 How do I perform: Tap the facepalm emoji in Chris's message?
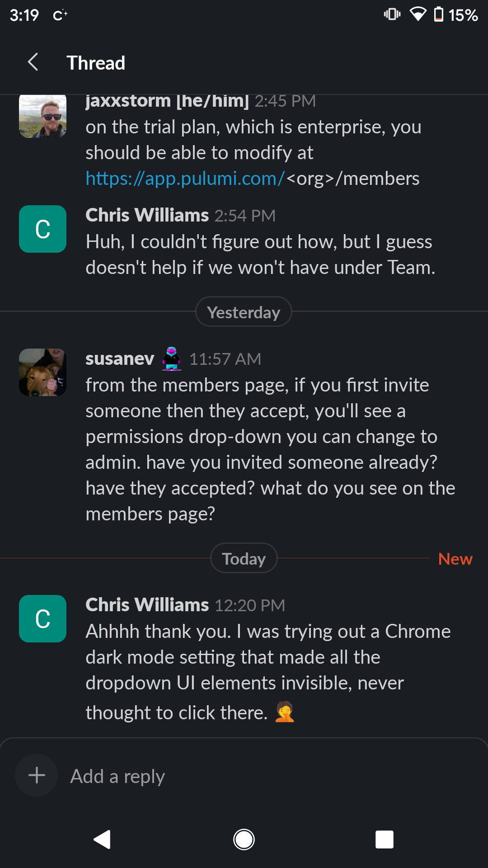(284, 712)
